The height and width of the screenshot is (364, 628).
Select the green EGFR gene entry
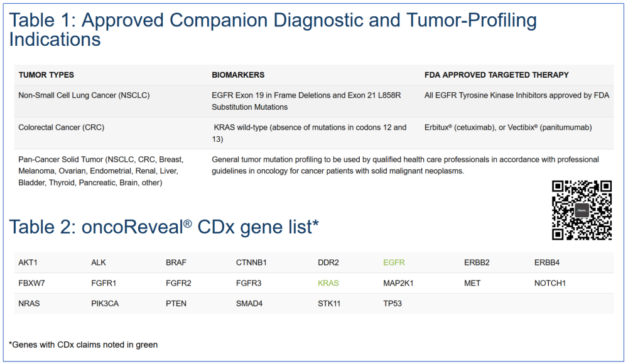(x=394, y=263)
